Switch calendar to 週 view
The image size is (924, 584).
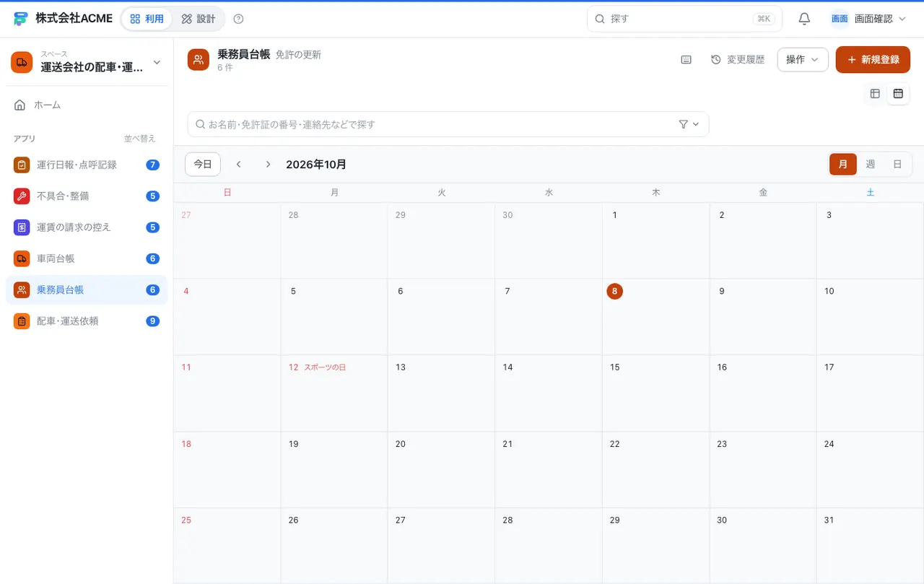[870, 165]
